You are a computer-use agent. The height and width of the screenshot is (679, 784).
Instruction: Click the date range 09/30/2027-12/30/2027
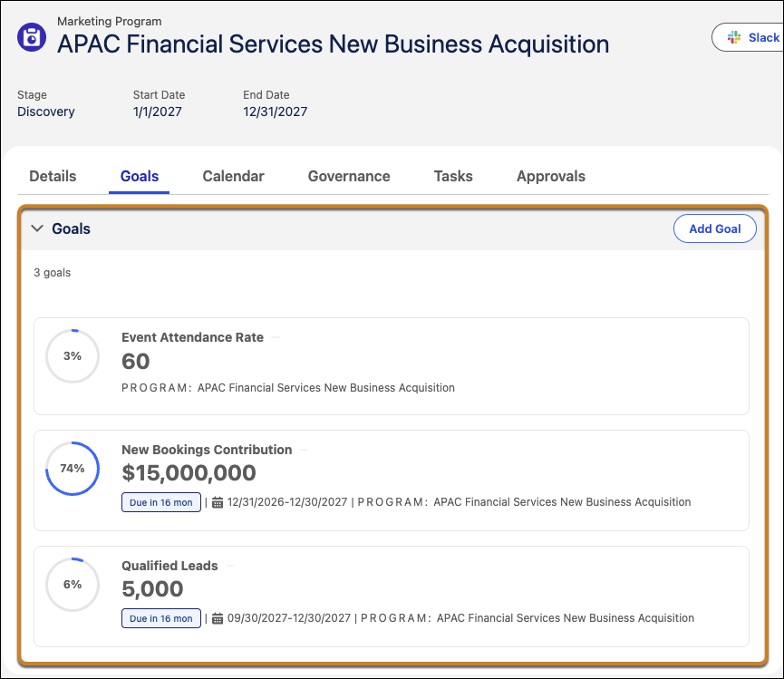[289, 618]
